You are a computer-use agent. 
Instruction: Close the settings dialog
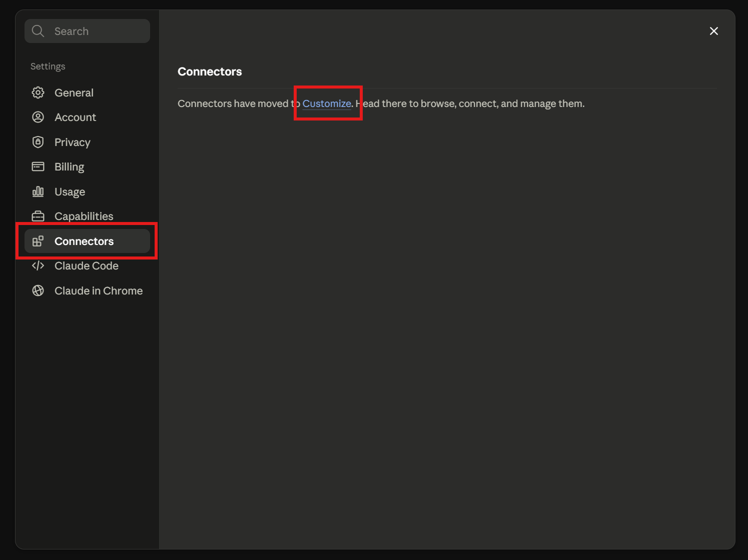coord(714,31)
